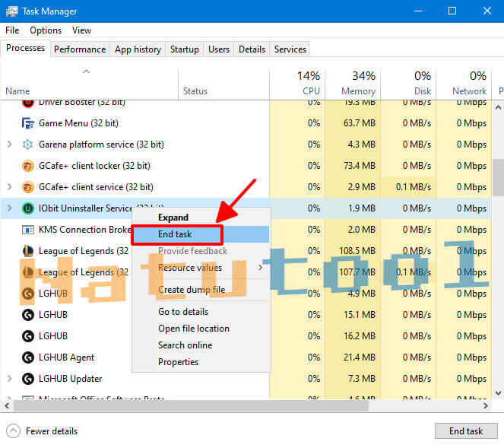The height and width of the screenshot is (448, 504).
Task: Click the vertical scrollbar down arrow
Action: 498,392
